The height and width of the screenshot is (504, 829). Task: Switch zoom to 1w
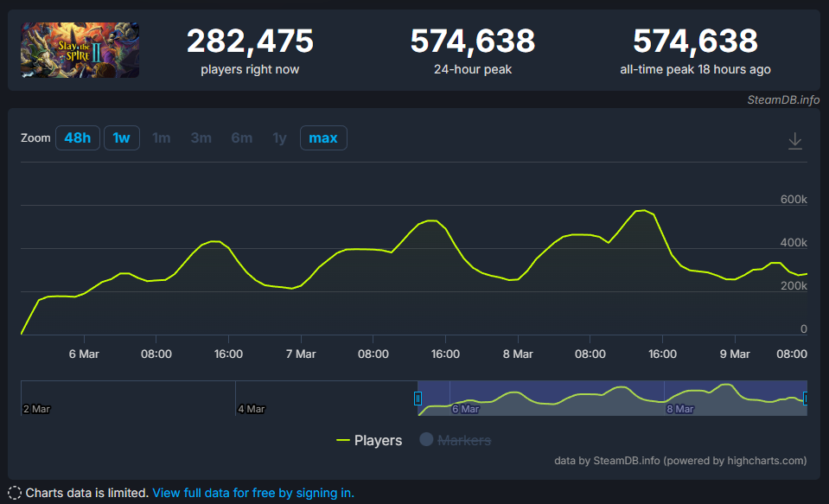point(122,138)
